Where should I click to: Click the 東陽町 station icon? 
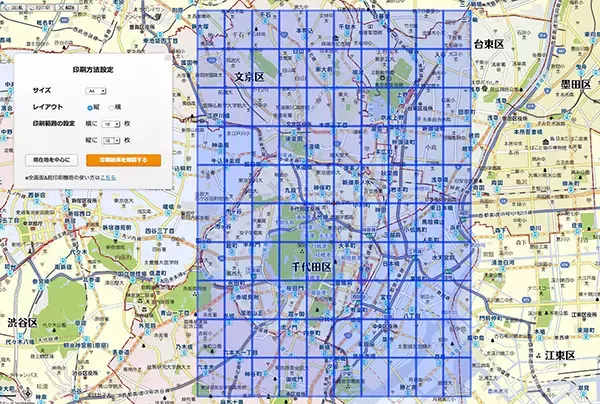coord(585,336)
